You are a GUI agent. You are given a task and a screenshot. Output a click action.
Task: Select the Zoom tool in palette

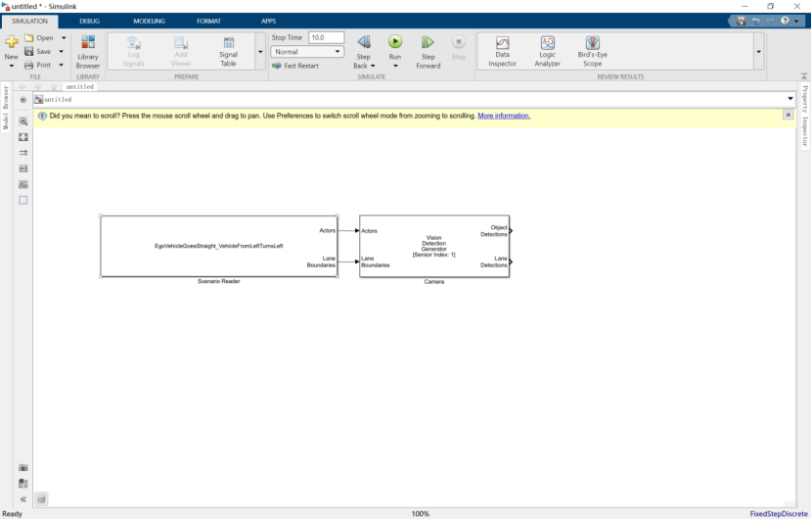(23, 121)
